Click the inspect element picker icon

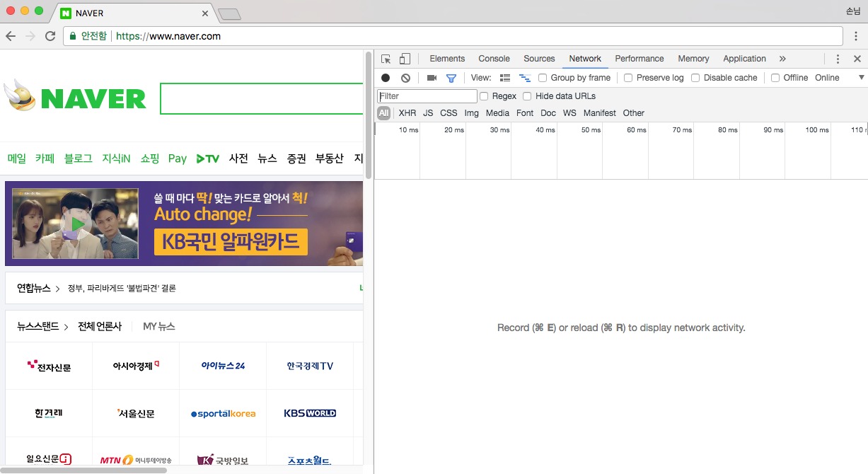click(386, 59)
